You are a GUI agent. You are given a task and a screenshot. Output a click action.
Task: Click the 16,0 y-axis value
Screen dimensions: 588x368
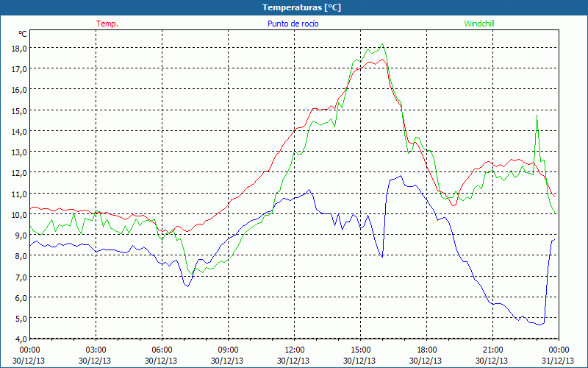19,89
